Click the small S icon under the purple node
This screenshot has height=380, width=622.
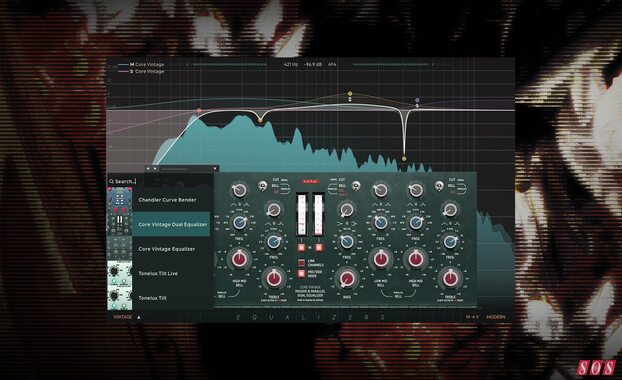pyautogui.click(x=417, y=106)
